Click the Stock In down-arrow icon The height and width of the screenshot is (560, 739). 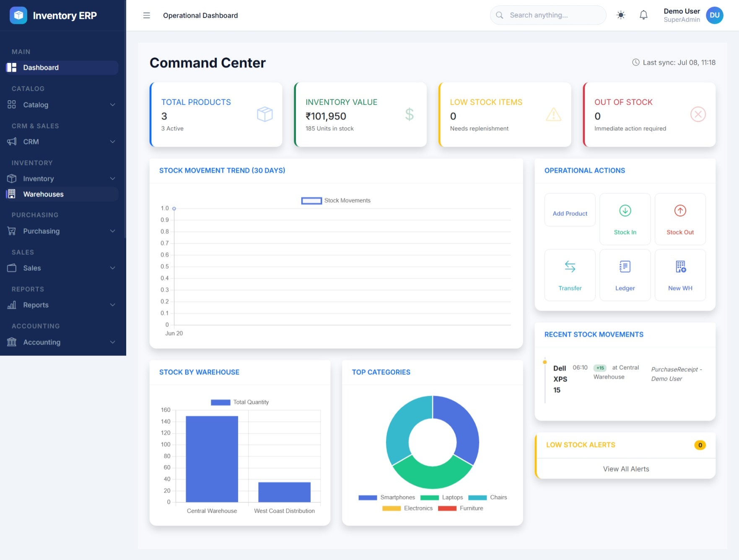pos(625,210)
